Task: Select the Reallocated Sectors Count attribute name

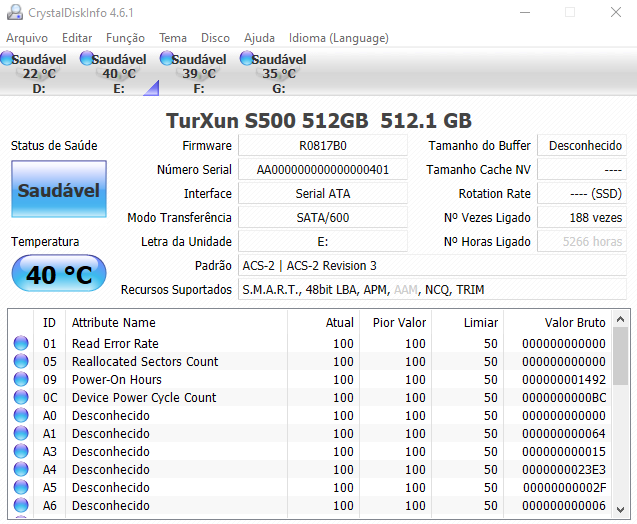Action: [x=145, y=362]
